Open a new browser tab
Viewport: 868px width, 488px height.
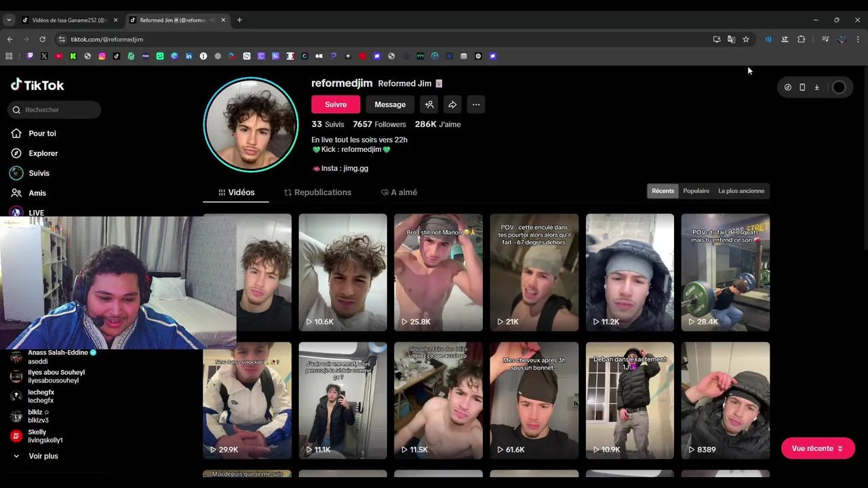tap(239, 20)
